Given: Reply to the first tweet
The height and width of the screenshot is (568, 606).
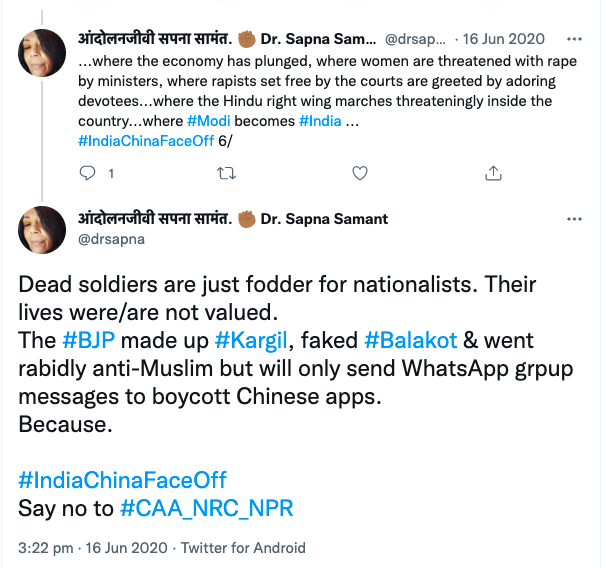Looking at the screenshot, I should tap(87, 173).
